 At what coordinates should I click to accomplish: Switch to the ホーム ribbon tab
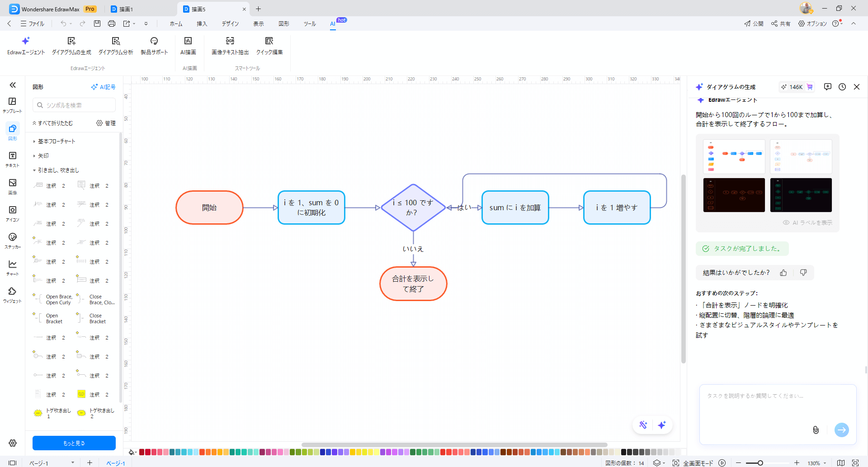point(176,24)
